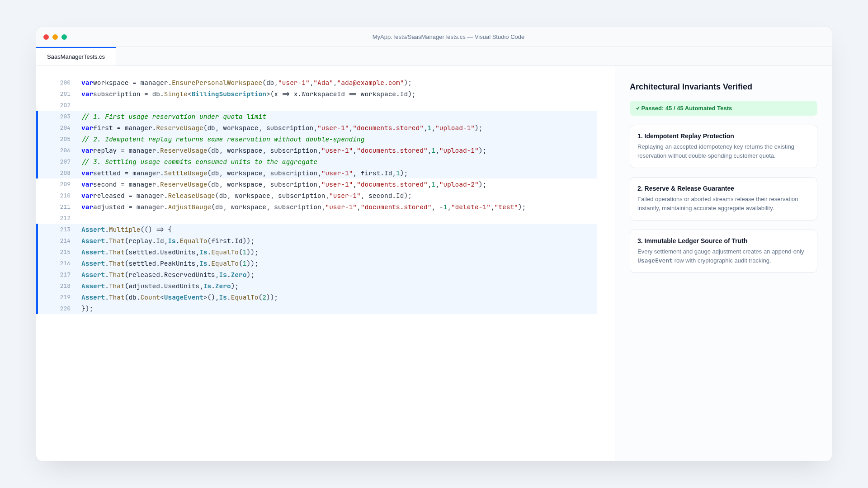
Task: Click the SettleUsage method call
Action: [x=185, y=174]
